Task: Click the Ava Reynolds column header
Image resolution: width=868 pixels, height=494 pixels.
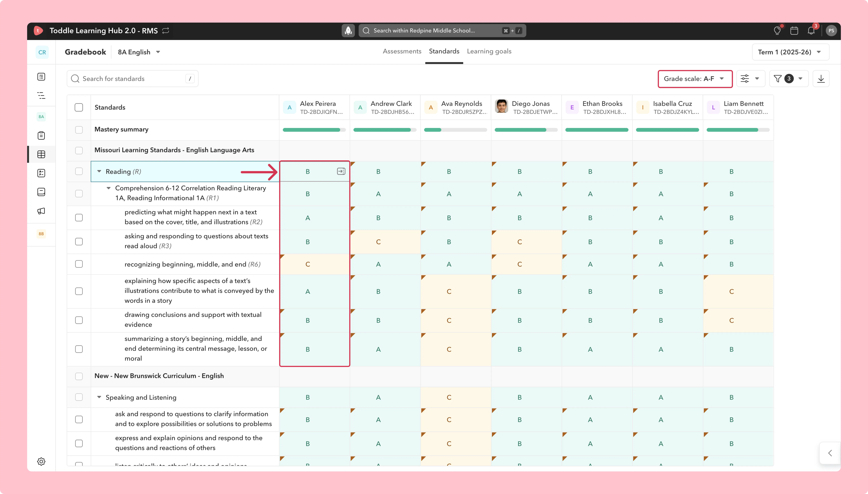Action: (x=456, y=107)
